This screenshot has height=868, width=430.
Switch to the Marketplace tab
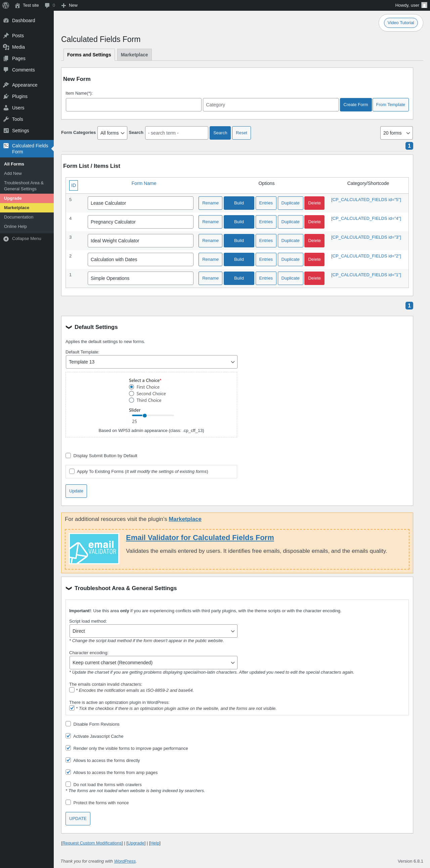coord(134,55)
